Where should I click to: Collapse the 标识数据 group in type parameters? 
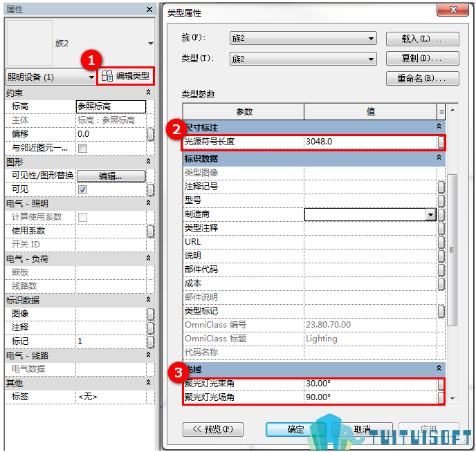439,157
